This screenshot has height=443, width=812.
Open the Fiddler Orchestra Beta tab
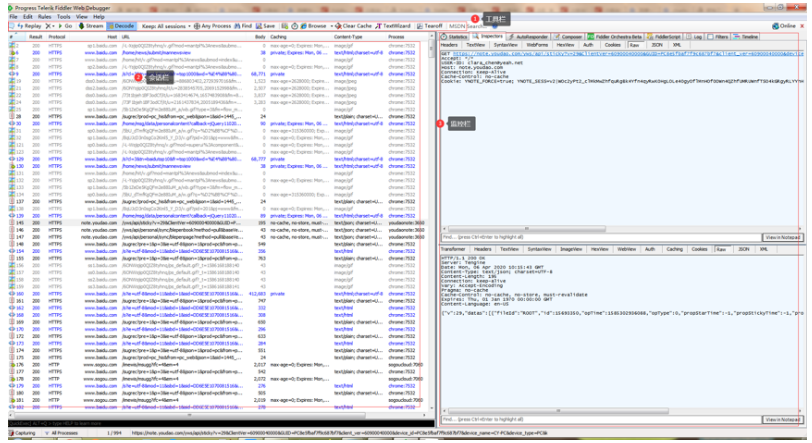[615, 37]
